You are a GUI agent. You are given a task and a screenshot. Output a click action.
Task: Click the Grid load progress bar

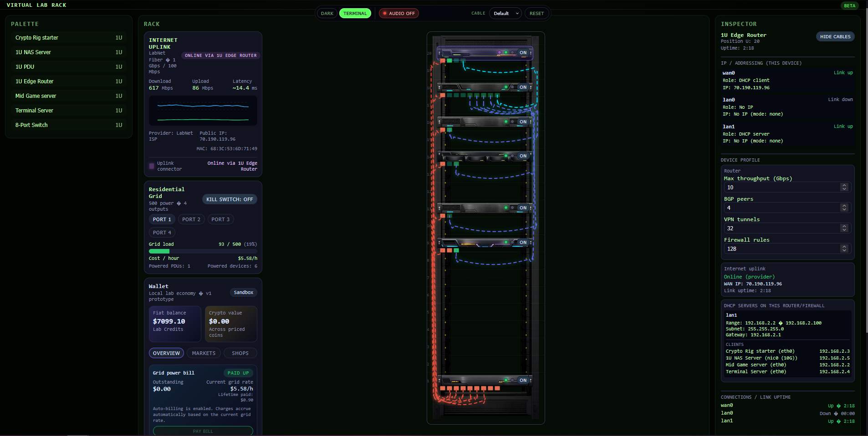[x=203, y=251]
